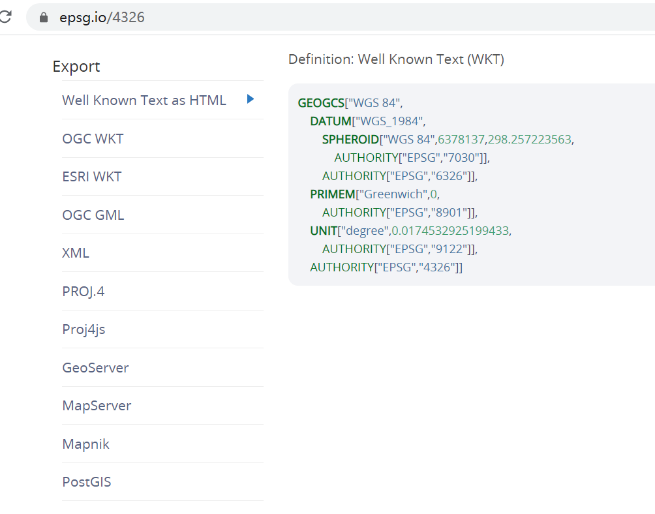Viewport: 655px width, 514px height.
Task: Open the OGC WKT export format
Action: 93,138
